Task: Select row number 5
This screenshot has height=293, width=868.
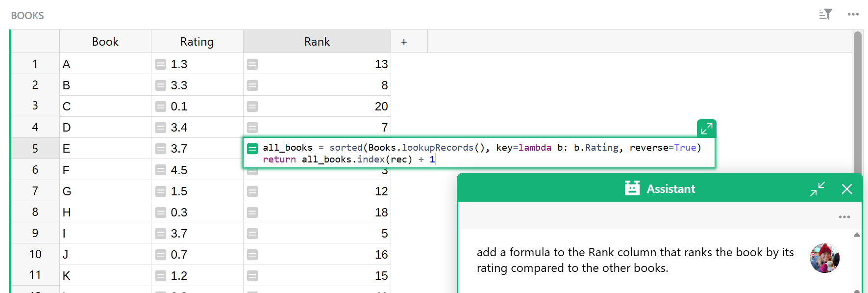Action: (x=35, y=149)
